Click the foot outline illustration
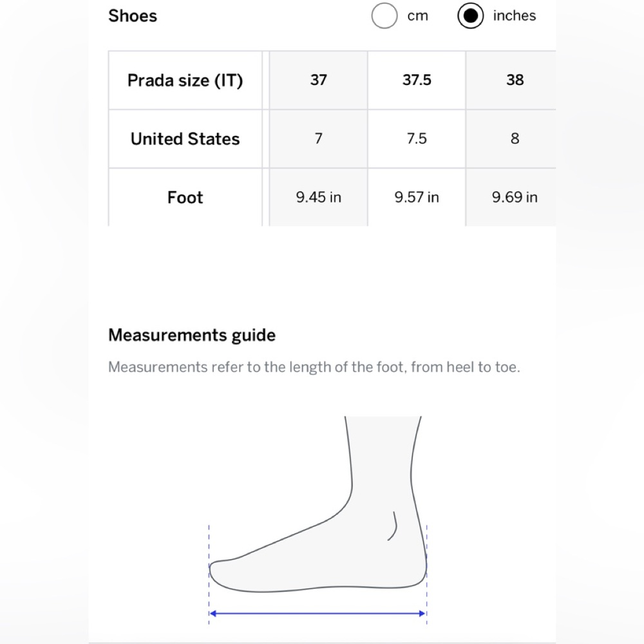644x644 pixels. coord(335,554)
